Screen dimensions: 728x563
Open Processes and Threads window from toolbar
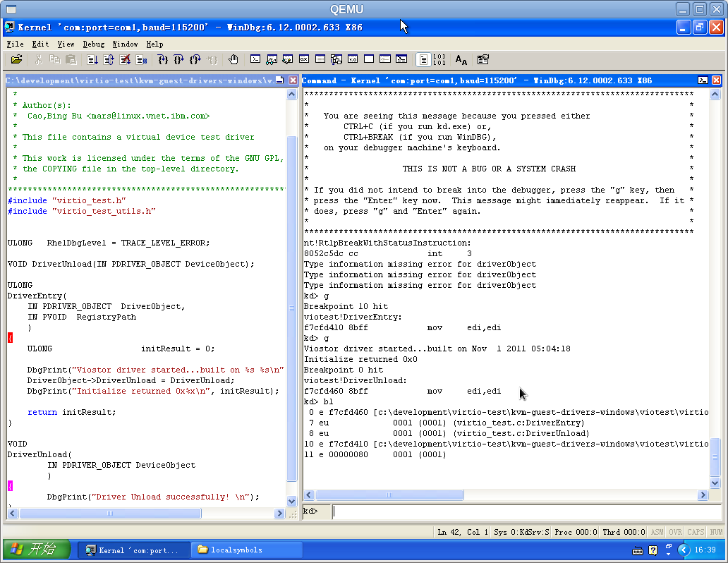tap(385, 59)
